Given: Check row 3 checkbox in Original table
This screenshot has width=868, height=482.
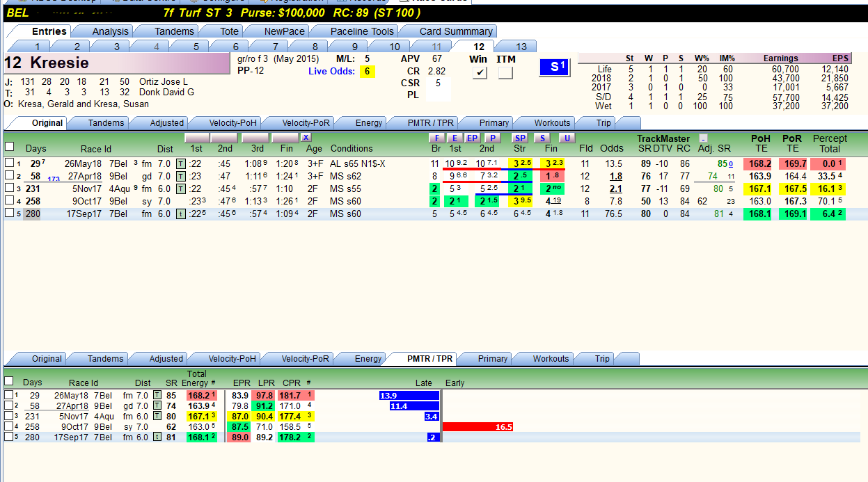Looking at the screenshot, I should (9, 188).
